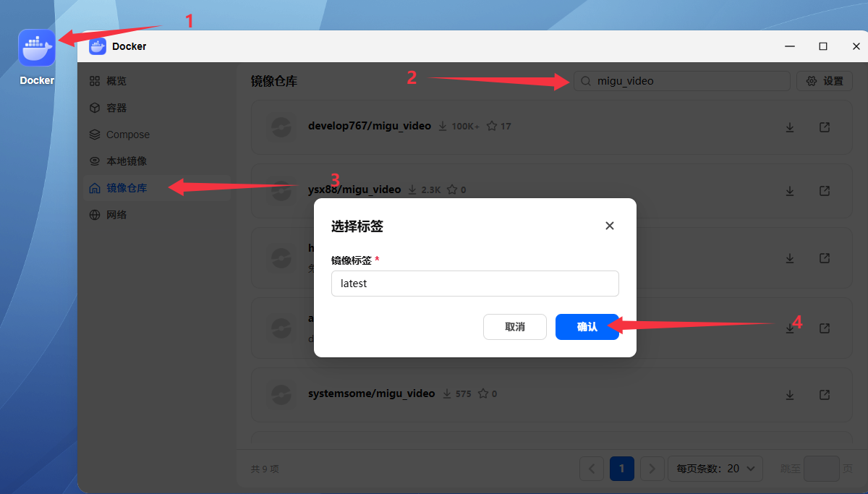Open systemsome/migu_video external link icon
The width and height of the screenshot is (868, 494).
pyautogui.click(x=825, y=395)
